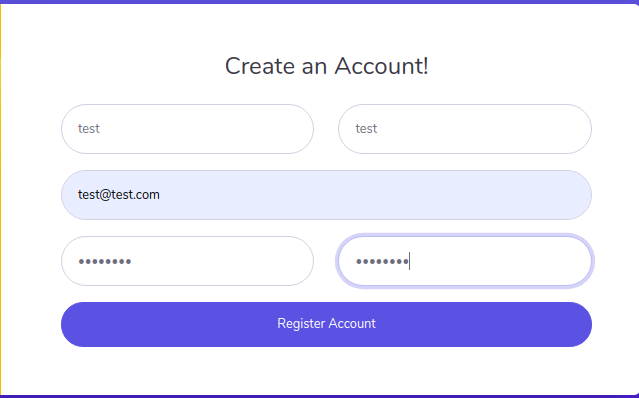Click the focused repeat password field
The width and height of the screenshot is (639, 398).
[465, 261]
